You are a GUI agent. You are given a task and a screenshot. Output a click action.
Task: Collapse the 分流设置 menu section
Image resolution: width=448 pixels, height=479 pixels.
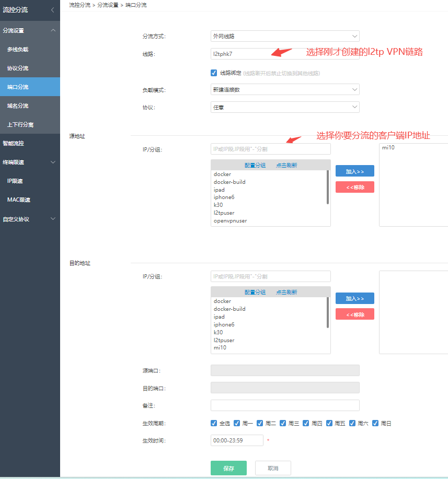tap(52, 30)
